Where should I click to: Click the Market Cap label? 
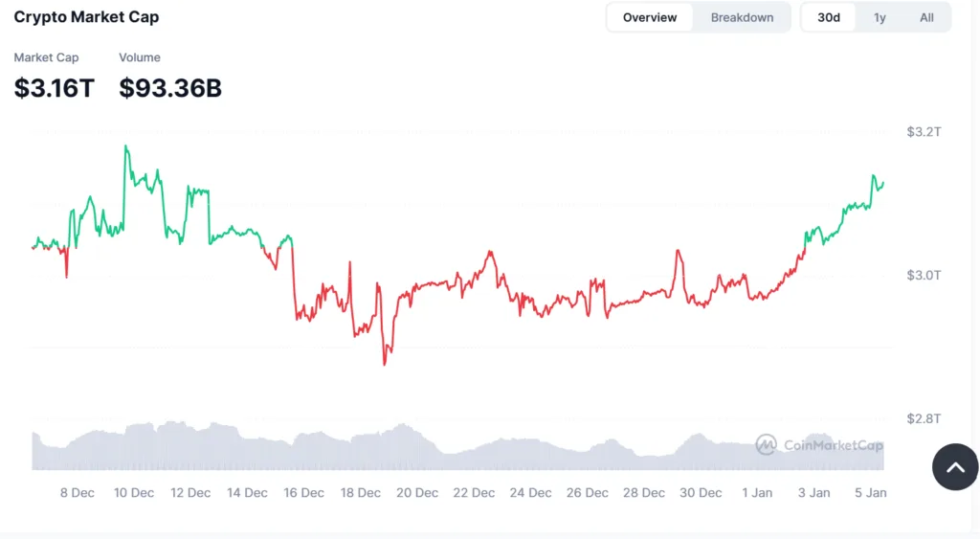[46, 58]
